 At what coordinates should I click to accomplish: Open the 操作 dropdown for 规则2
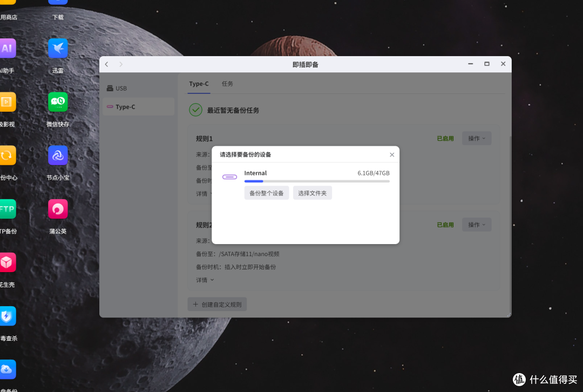[x=477, y=225]
